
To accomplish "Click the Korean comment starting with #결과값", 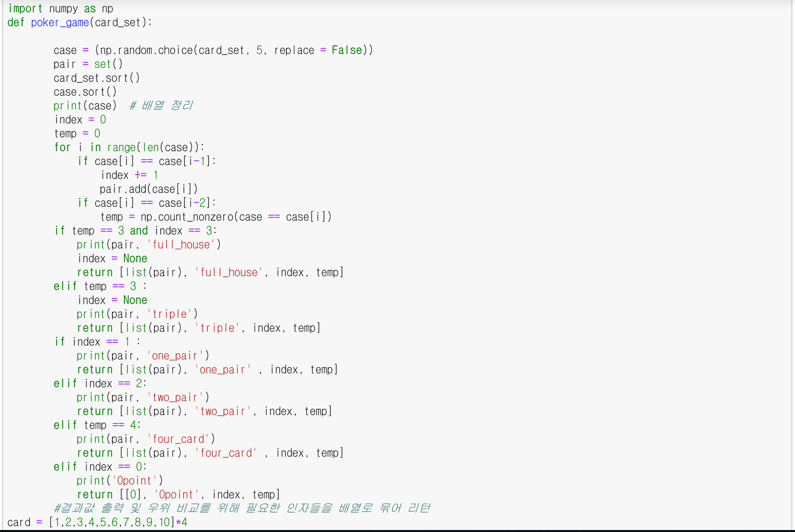I will 243,508.
